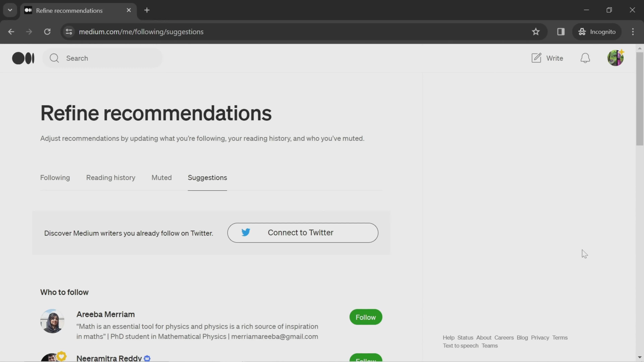Expand browser window controls dropdown
The height and width of the screenshot is (362, 644).
[10, 10]
